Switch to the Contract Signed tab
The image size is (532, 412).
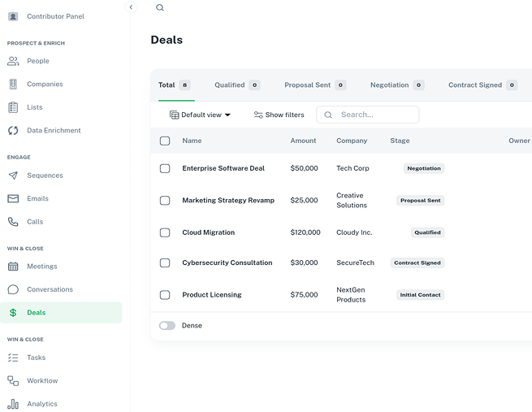(482, 85)
